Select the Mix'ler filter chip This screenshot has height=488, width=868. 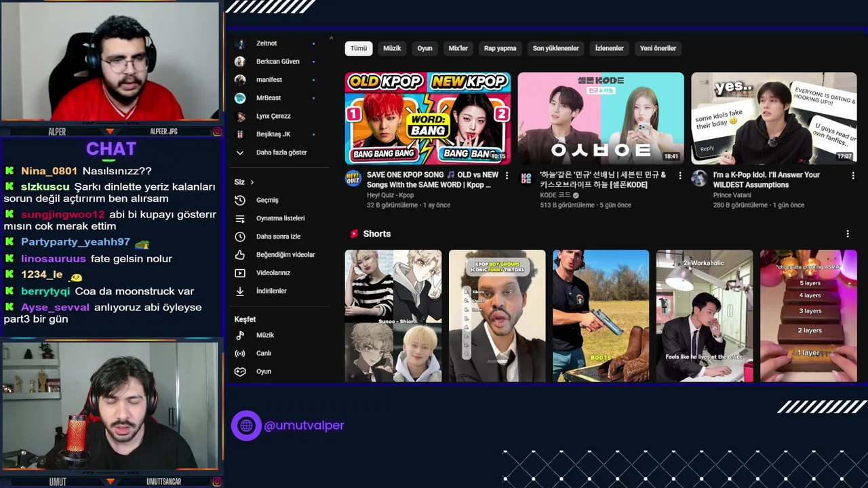pos(458,48)
